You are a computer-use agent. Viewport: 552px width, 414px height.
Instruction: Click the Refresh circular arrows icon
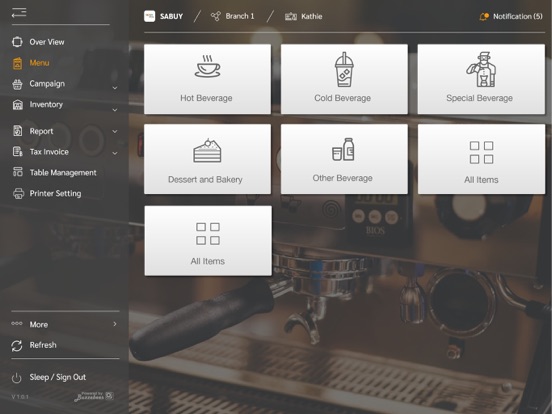tap(17, 346)
